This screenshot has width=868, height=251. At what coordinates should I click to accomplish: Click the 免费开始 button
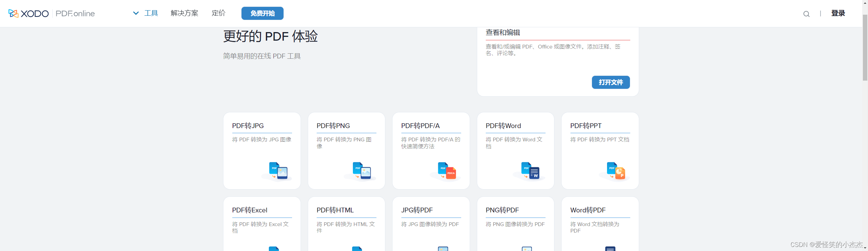coord(262,13)
